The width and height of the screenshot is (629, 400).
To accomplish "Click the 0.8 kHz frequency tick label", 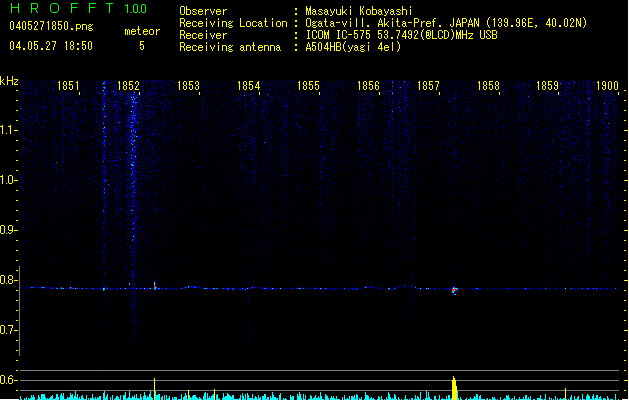I will [8, 280].
